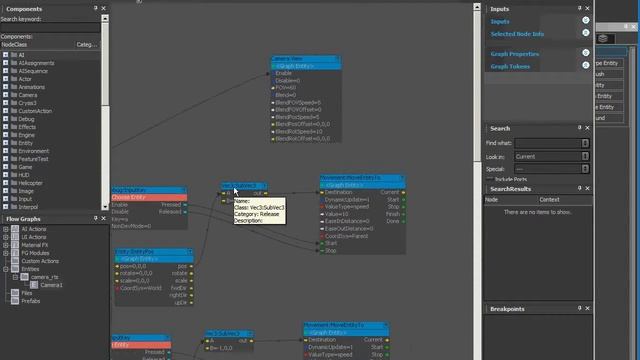Close the Breakpoints panel
Image resolution: width=640 pixels, height=360 pixels.
click(x=587, y=308)
